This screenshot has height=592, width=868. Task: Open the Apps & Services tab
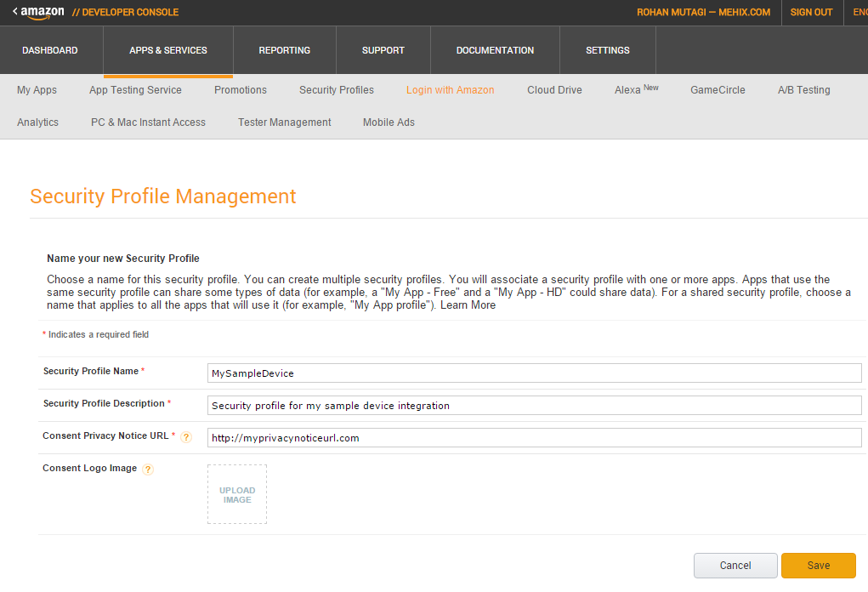click(x=168, y=50)
